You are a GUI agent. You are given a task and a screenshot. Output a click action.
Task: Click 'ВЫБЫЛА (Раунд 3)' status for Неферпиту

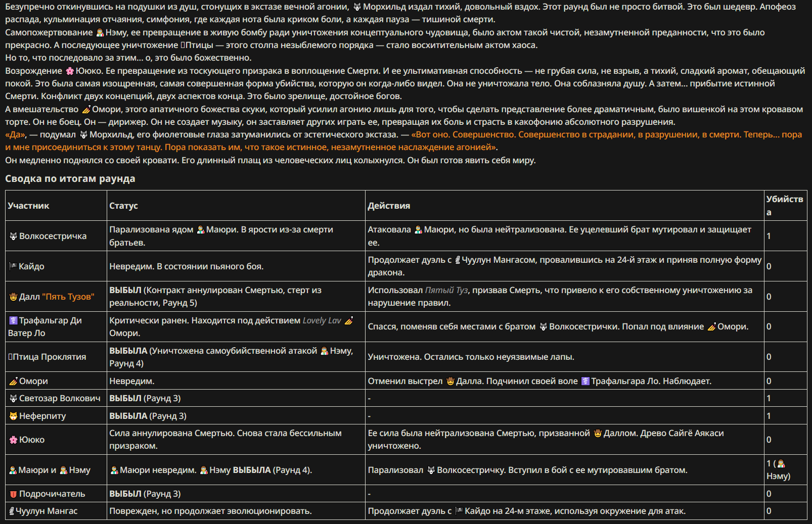tap(148, 416)
